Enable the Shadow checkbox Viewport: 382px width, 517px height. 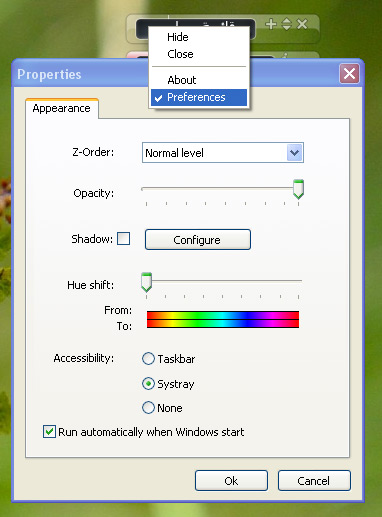tap(123, 239)
